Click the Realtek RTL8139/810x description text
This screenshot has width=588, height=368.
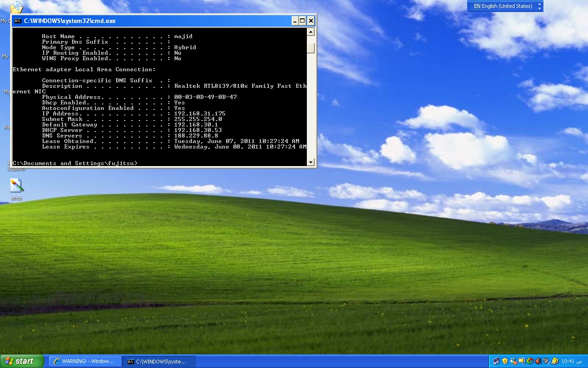240,86
